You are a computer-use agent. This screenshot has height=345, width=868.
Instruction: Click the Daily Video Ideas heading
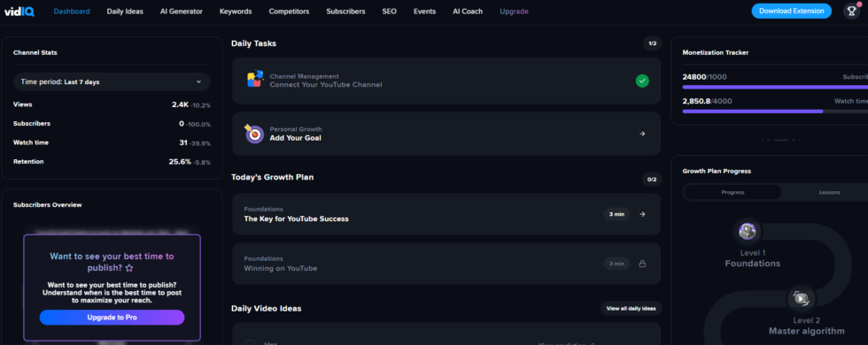tap(267, 309)
